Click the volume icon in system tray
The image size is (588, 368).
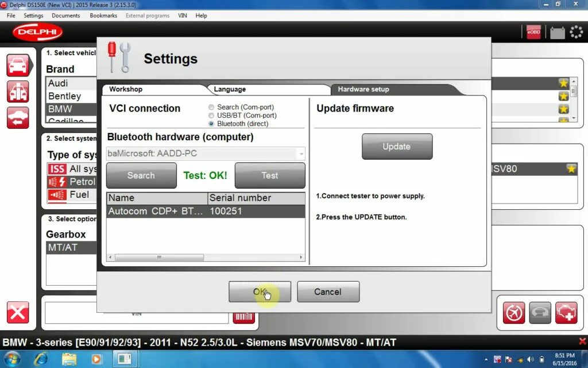click(530, 359)
